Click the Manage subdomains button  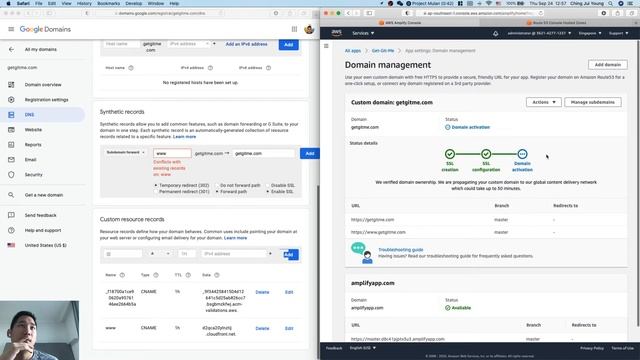coord(593,102)
